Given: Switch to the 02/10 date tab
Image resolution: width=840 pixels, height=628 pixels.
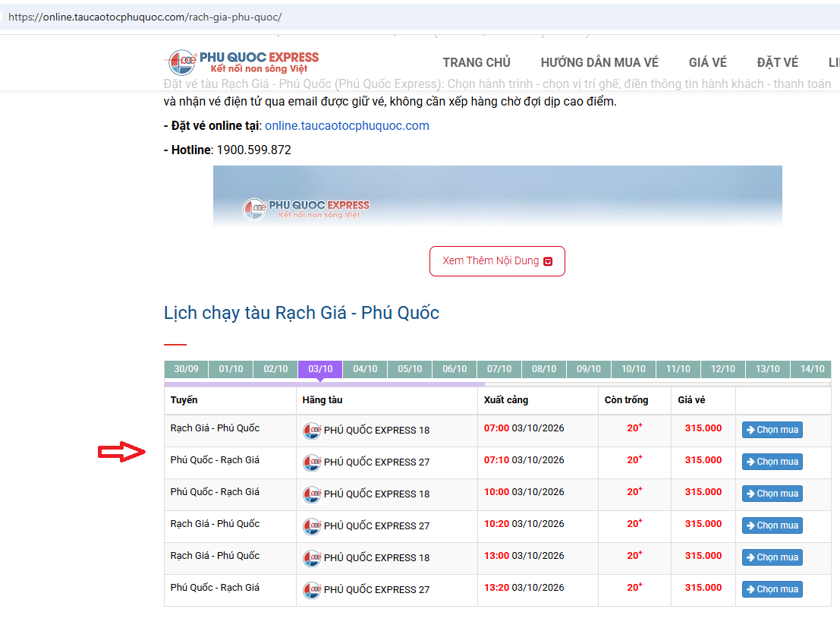Looking at the screenshot, I should click(275, 369).
